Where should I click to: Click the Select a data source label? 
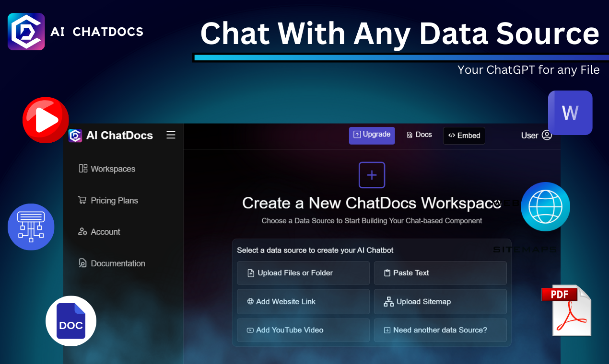coord(315,250)
